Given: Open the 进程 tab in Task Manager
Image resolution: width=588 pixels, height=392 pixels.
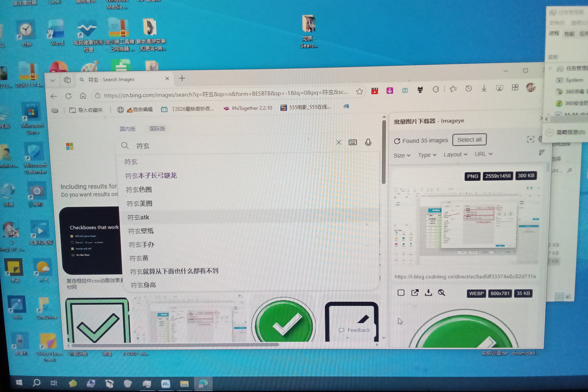Looking at the screenshot, I should (554, 33).
